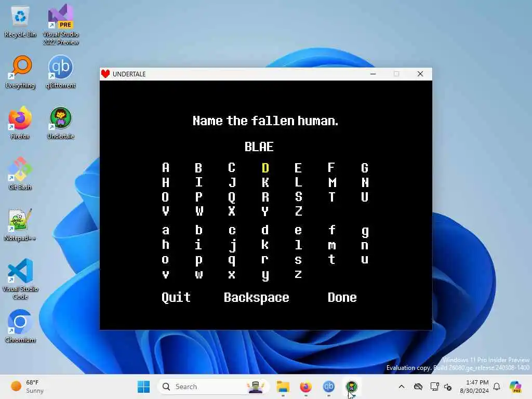Open the Copilot Preview taskbar icon

coord(515,387)
